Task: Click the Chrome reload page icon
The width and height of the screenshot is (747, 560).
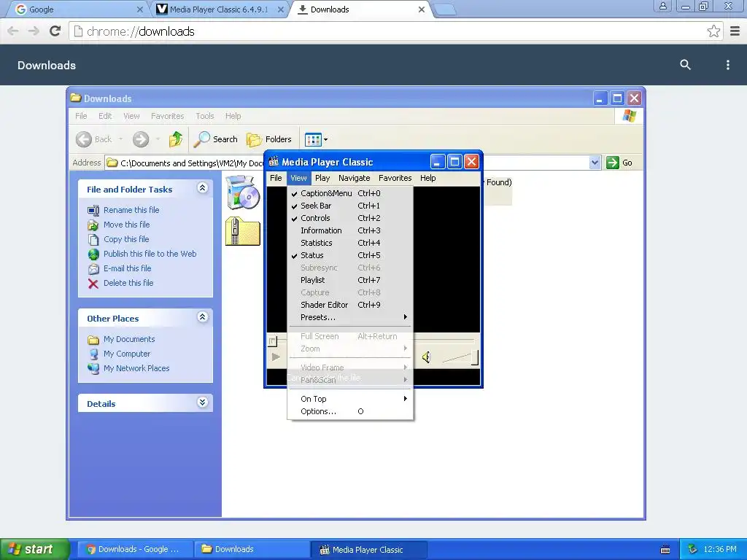Action: 55,31
